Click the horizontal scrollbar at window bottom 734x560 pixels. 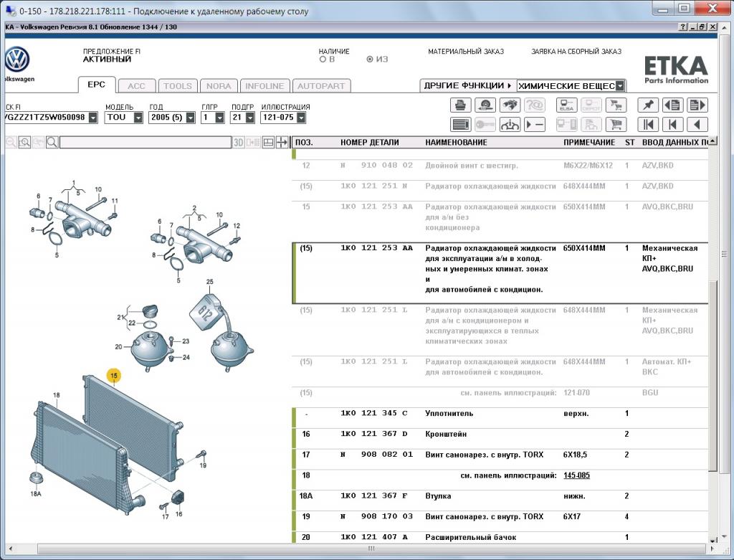pyautogui.click(x=371, y=549)
